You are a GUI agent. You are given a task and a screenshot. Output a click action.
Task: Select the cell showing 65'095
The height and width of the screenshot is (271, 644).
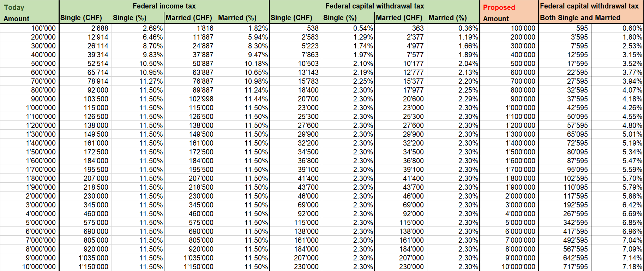click(565, 134)
